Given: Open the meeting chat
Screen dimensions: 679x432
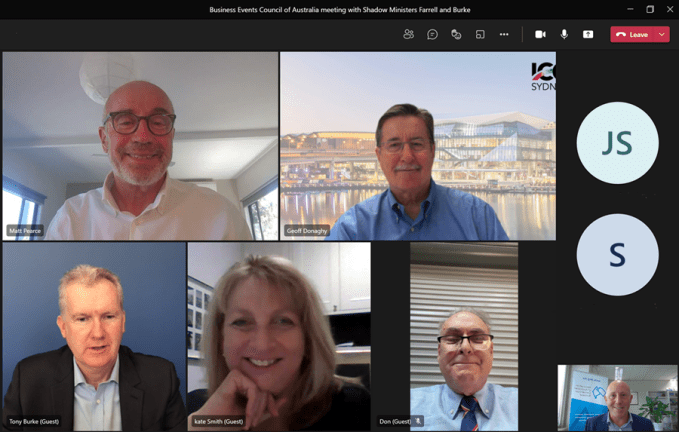Looking at the screenshot, I should pyautogui.click(x=432, y=34).
